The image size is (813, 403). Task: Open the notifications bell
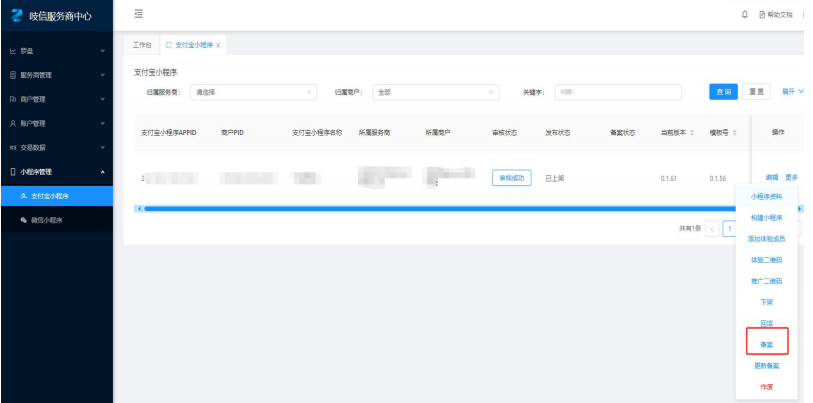tap(744, 14)
